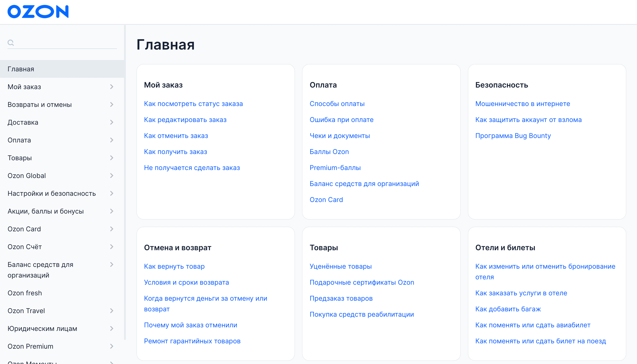
Task: Open link Подарочные сертификаты Ozon
Action: point(362,282)
